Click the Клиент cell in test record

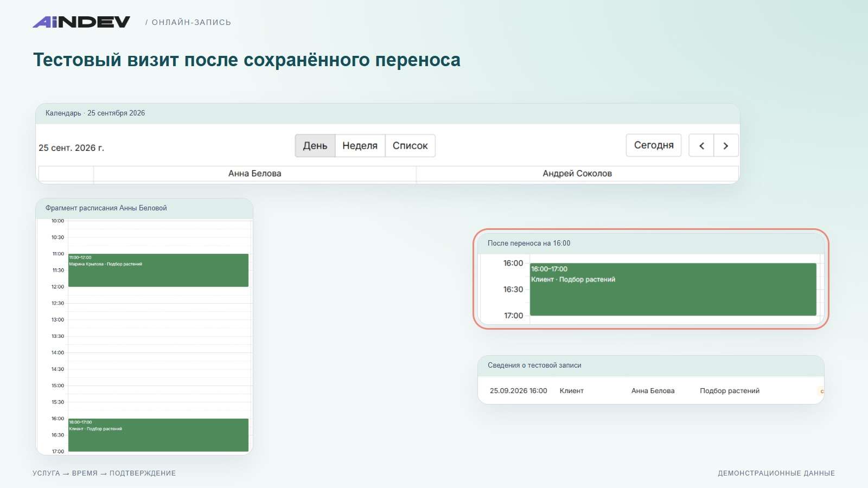571,391
